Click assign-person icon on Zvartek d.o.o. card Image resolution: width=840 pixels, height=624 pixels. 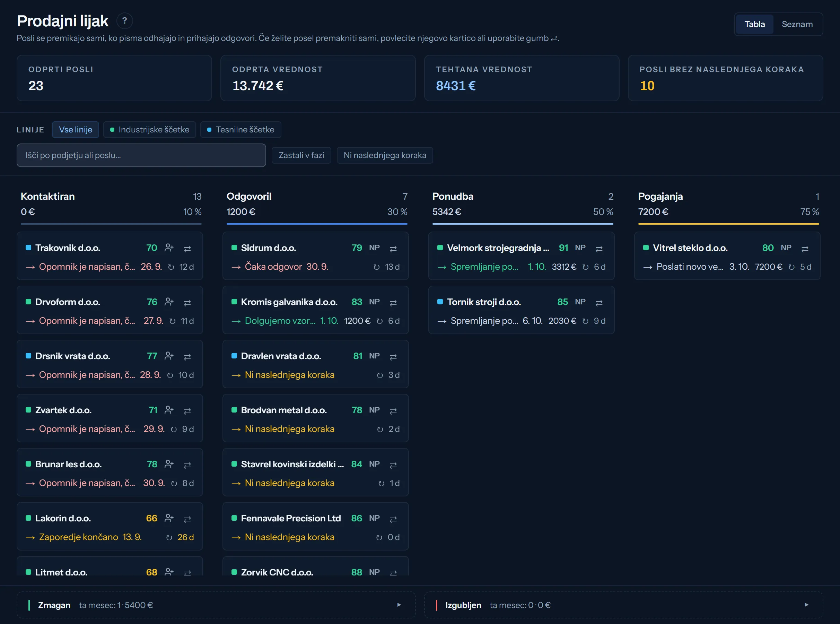(169, 410)
